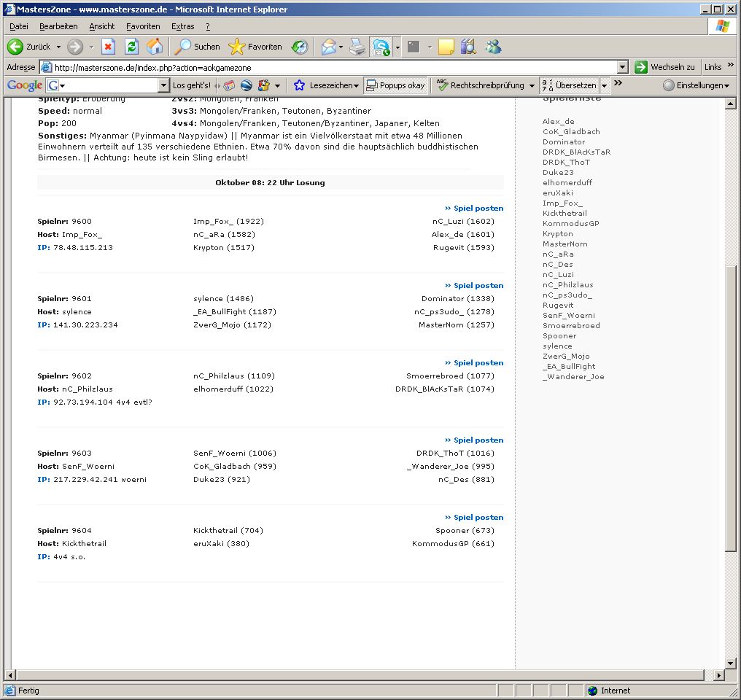Click the Google toolbar news icon
Viewport: 741px width, 700px height.
(229, 85)
